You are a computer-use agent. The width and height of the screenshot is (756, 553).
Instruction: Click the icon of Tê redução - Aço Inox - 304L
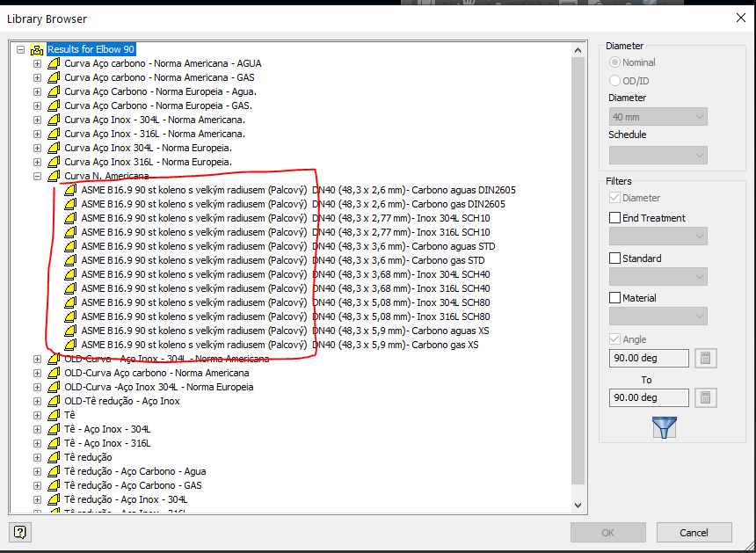tap(54, 500)
